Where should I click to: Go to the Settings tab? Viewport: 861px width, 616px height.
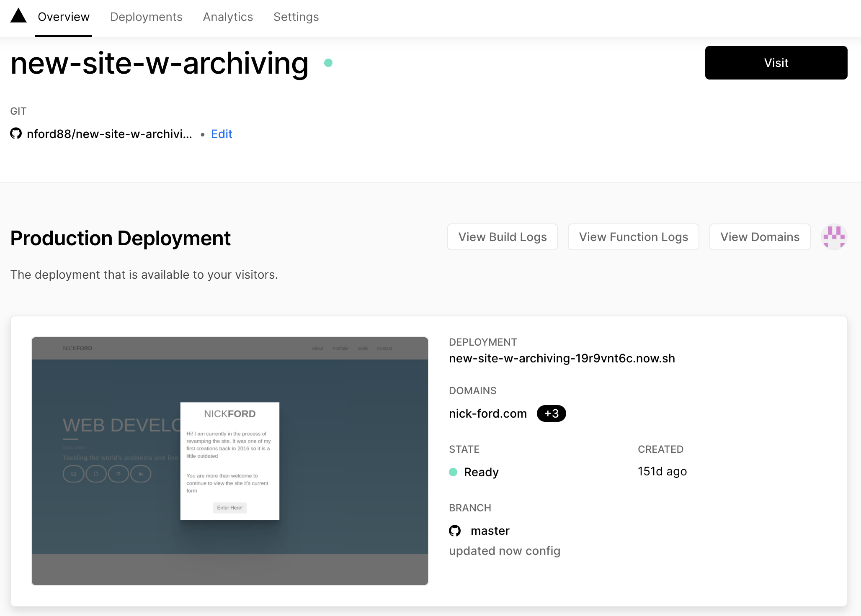tap(296, 17)
